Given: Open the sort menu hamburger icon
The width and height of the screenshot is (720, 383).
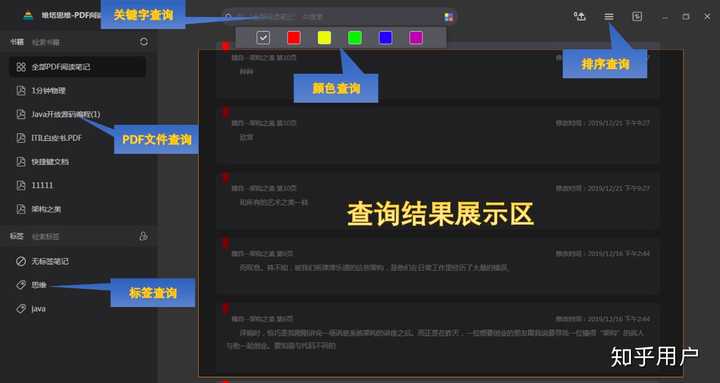Looking at the screenshot, I should point(609,17).
